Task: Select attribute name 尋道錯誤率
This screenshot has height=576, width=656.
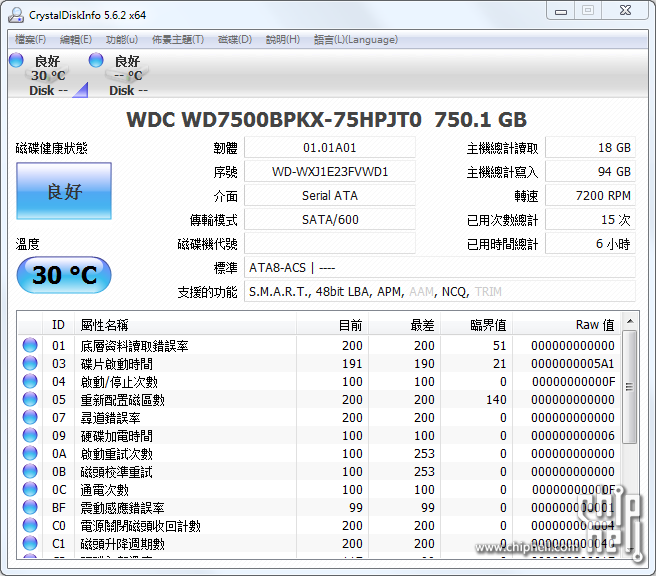Action: (110, 418)
